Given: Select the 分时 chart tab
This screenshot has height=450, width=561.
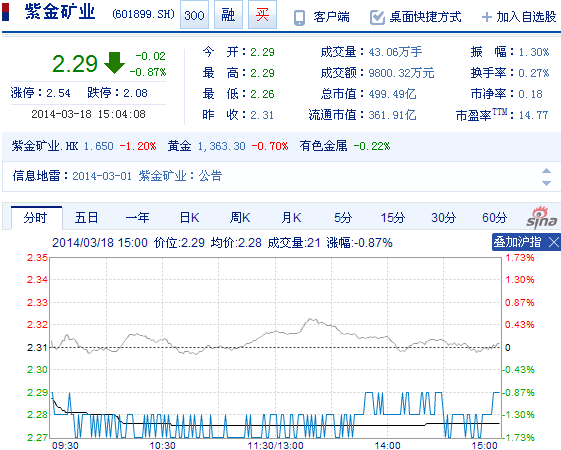Looking at the screenshot, I should (x=36, y=217).
